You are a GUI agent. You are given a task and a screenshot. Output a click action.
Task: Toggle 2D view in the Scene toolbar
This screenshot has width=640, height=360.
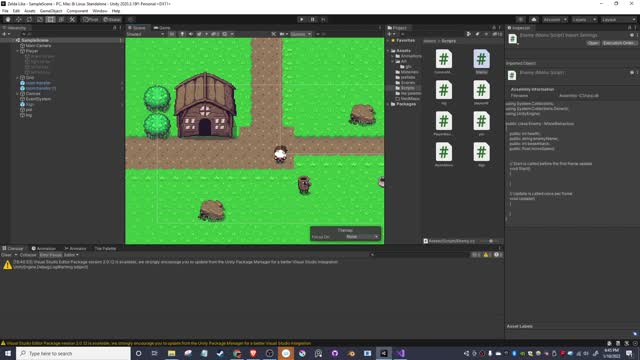(172, 34)
